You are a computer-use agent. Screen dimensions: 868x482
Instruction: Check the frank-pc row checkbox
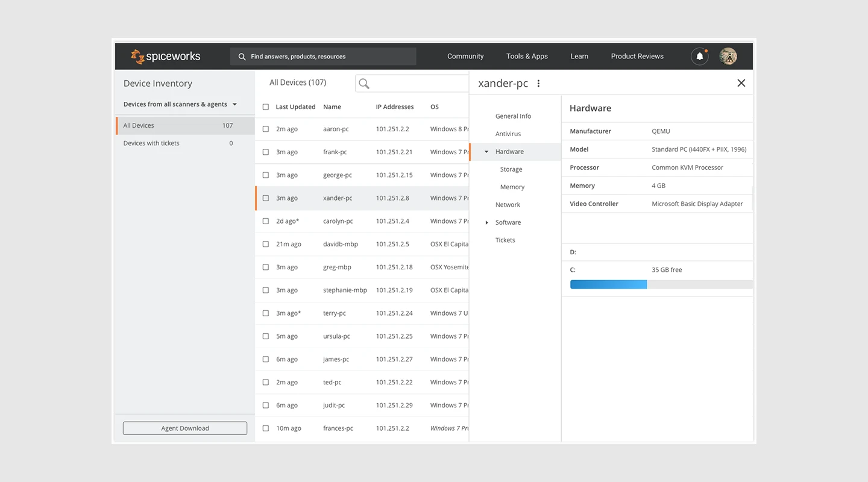(x=266, y=152)
